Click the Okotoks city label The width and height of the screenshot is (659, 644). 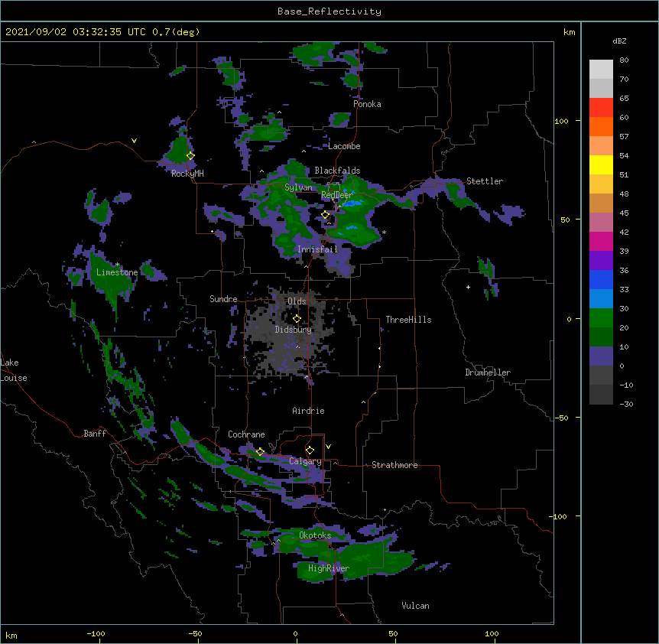pyautogui.click(x=315, y=535)
